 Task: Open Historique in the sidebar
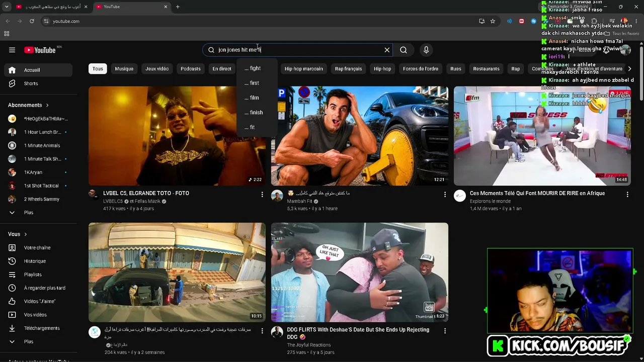(38, 261)
